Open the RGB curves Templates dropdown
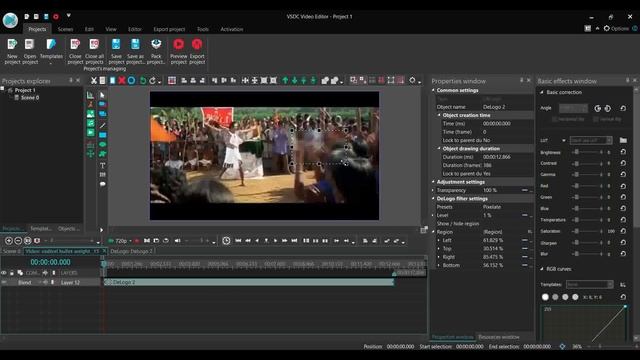 pos(589,284)
